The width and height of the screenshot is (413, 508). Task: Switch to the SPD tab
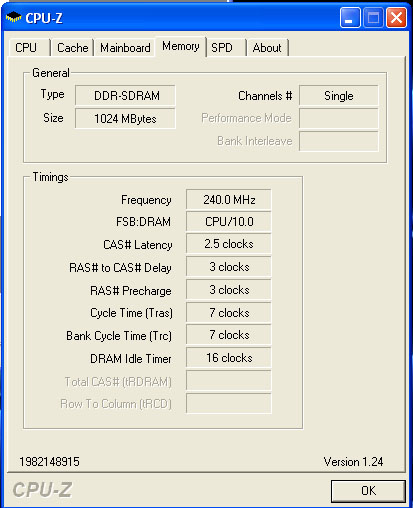pyautogui.click(x=226, y=48)
